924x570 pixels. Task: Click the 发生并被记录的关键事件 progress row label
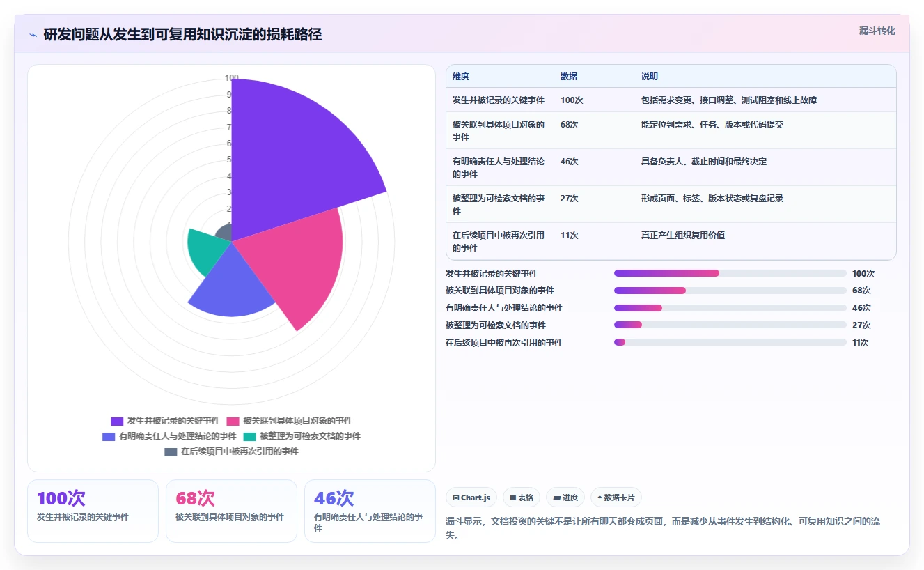pyautogui.click(x=492, y=274)
